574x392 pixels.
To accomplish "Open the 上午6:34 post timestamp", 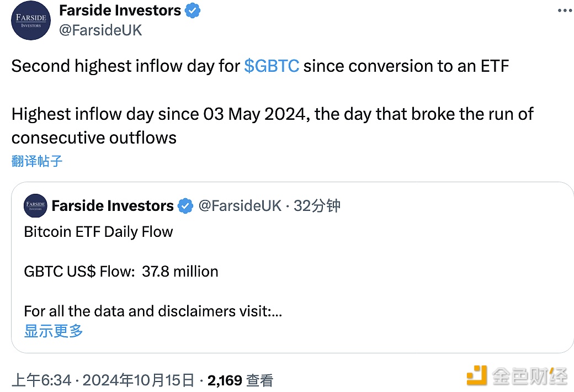I will pos(41,380).
